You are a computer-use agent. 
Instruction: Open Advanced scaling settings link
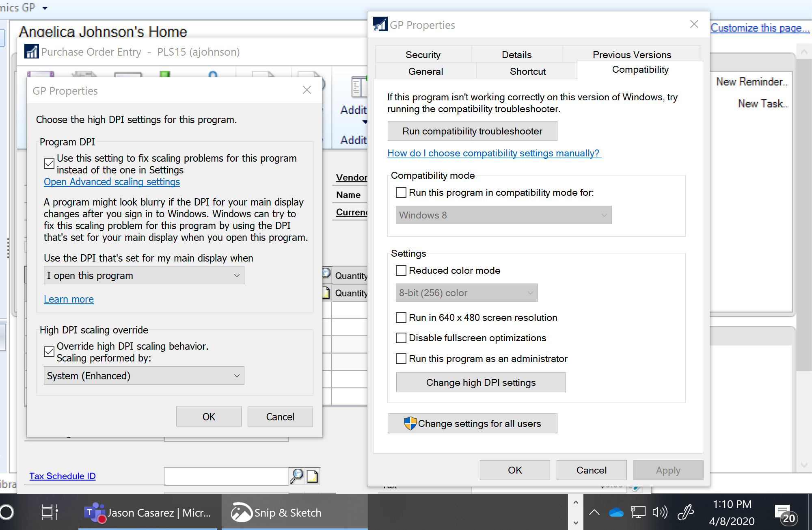(112, 182)
